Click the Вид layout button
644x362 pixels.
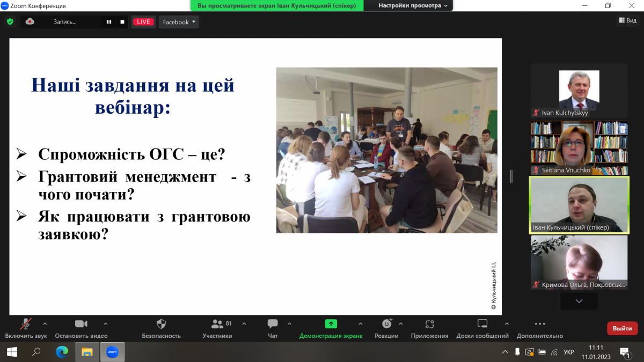point(627,20)
